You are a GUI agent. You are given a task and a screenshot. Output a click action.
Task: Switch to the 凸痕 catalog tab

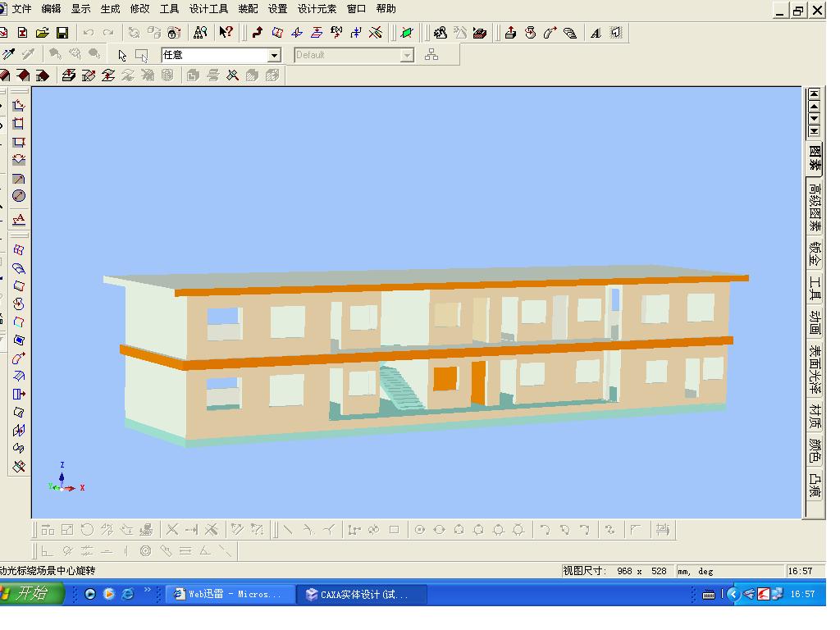point(815,484)
